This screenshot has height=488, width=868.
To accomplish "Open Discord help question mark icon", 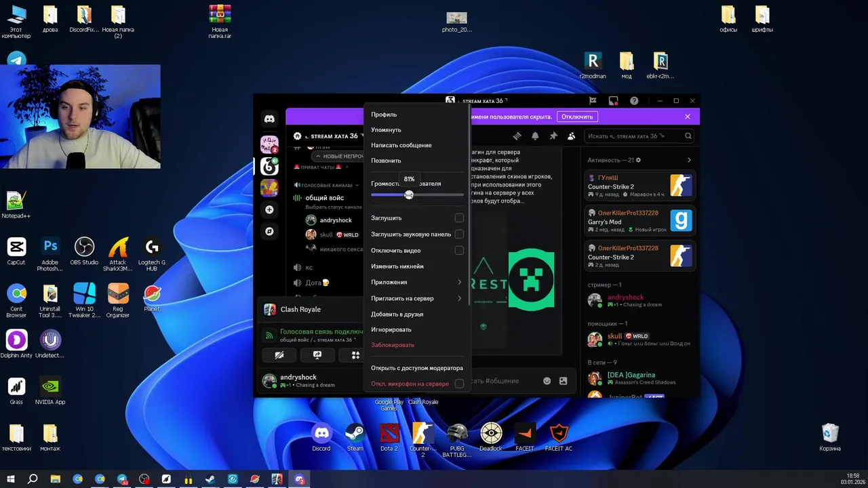I will click(x=634, y=101).
